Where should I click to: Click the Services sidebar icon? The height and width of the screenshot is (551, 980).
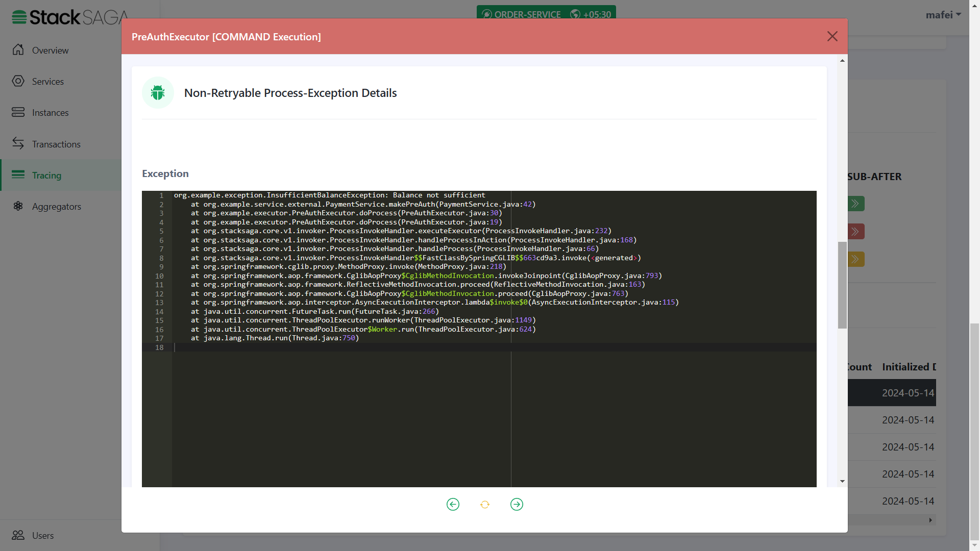pyautogui.click(x=17, y=81)
